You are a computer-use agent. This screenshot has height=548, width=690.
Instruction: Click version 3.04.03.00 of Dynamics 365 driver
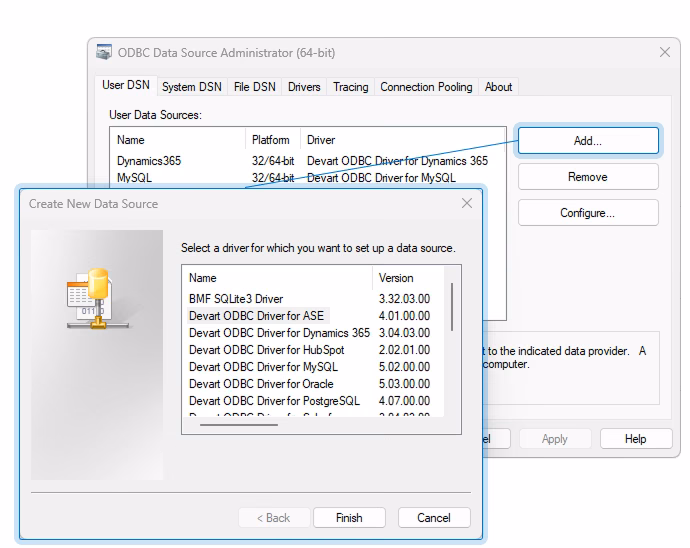click(404, 333)
